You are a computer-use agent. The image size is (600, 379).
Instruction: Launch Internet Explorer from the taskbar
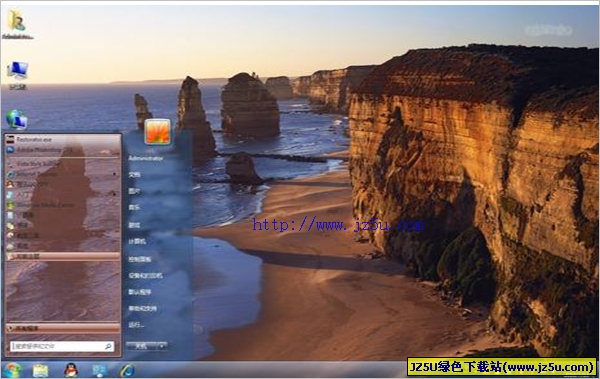point(127,370)
